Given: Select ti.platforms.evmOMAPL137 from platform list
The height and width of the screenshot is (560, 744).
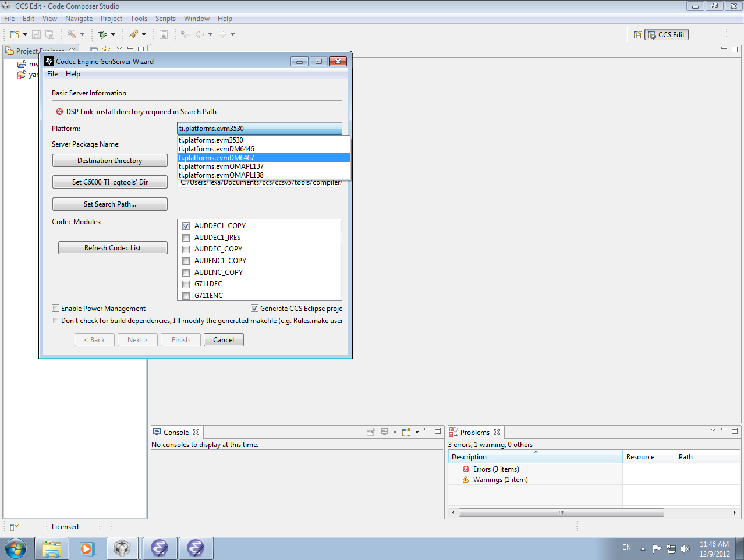Looking at the screenshot, I should [264, 166].
